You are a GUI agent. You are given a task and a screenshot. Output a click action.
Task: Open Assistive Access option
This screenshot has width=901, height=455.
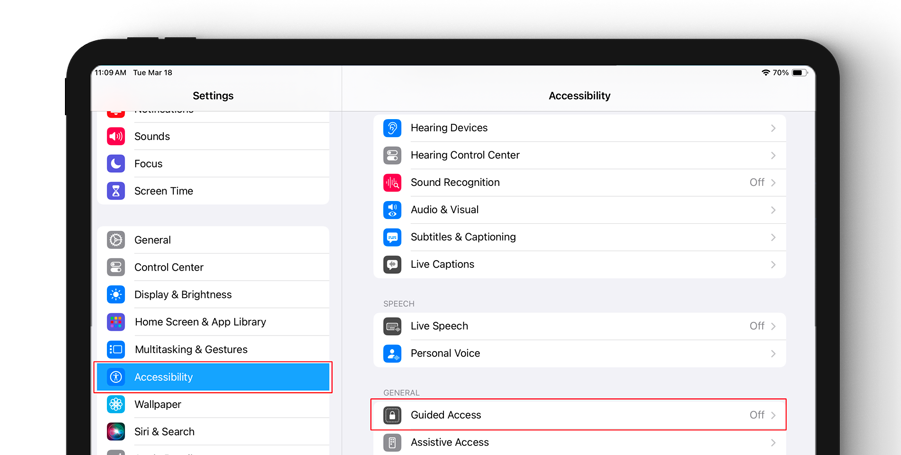click(x=580, y=442)
